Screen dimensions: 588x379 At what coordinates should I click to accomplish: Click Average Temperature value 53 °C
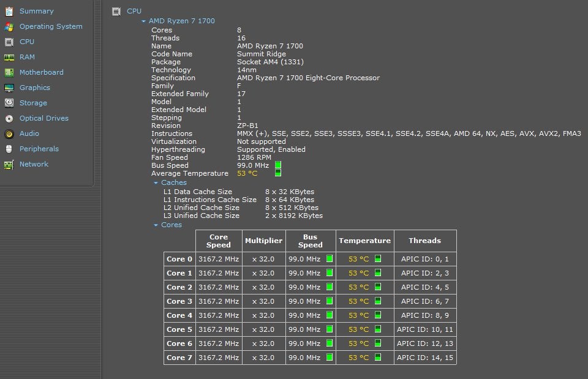tap(247, 173)
